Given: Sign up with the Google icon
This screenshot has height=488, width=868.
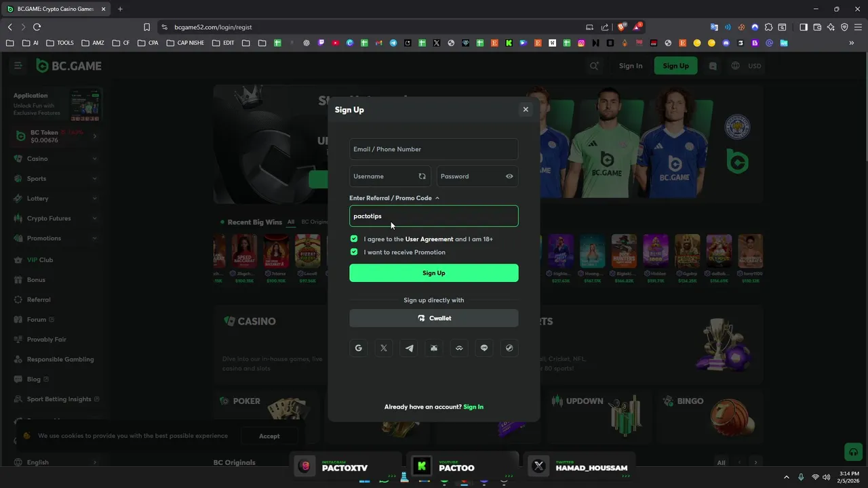Looking at the screenshot, I should 359,348.
